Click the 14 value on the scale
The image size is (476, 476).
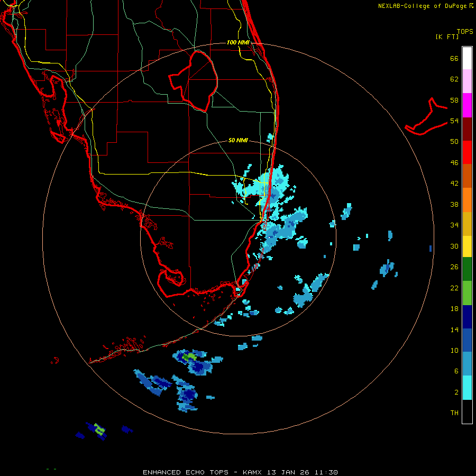tap(454, 329)
